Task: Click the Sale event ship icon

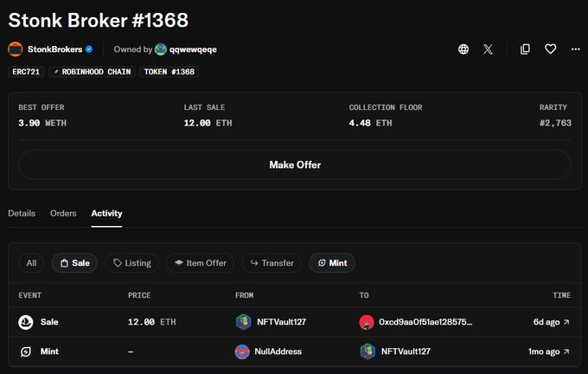Action: (x=25, y=322)
